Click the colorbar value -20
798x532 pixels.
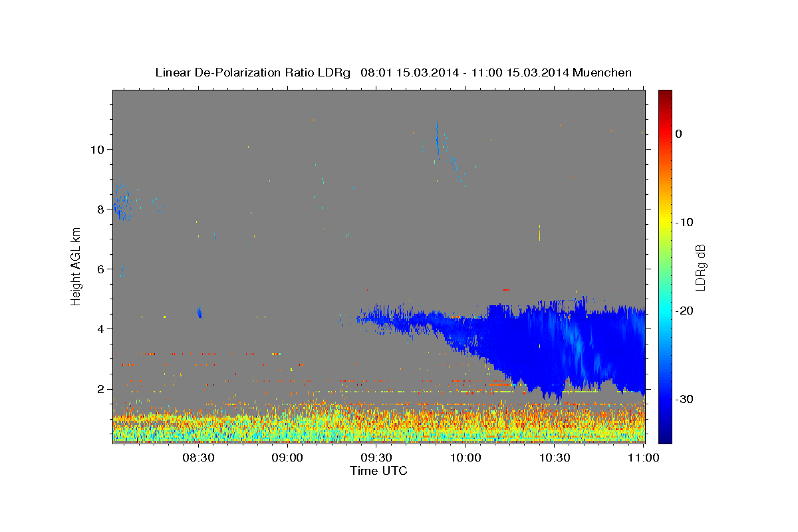coord(685,311)
